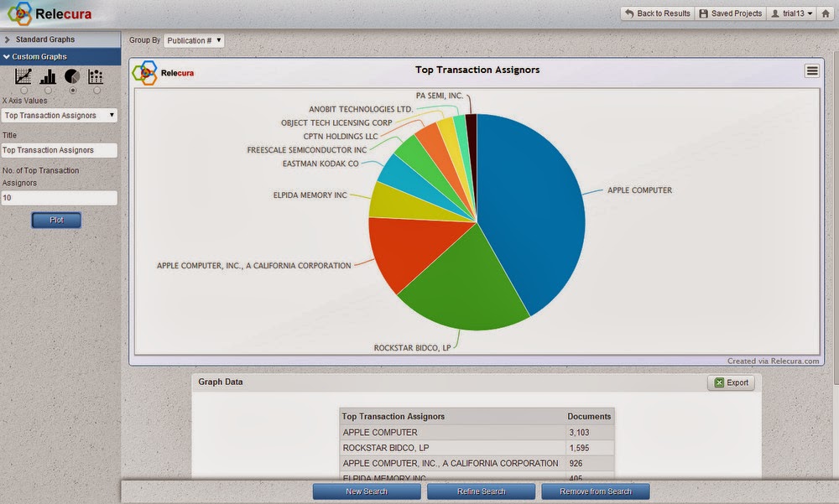Click the CPTN HOLDINGS LLC chart label
The image size is (839, 504).
coord(341,137)
